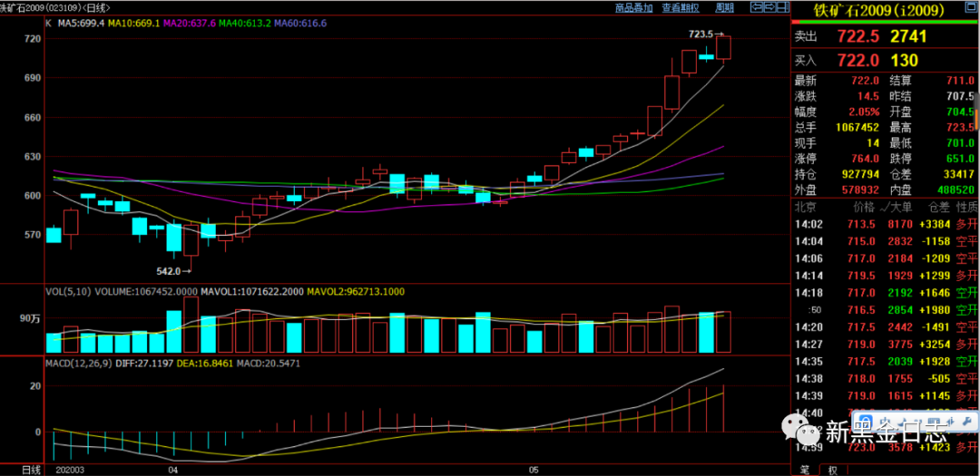Select the 跌停 value 651.0
Viewport: 980px width, 476px height.
pyautogui.click(x=962, y=159)
